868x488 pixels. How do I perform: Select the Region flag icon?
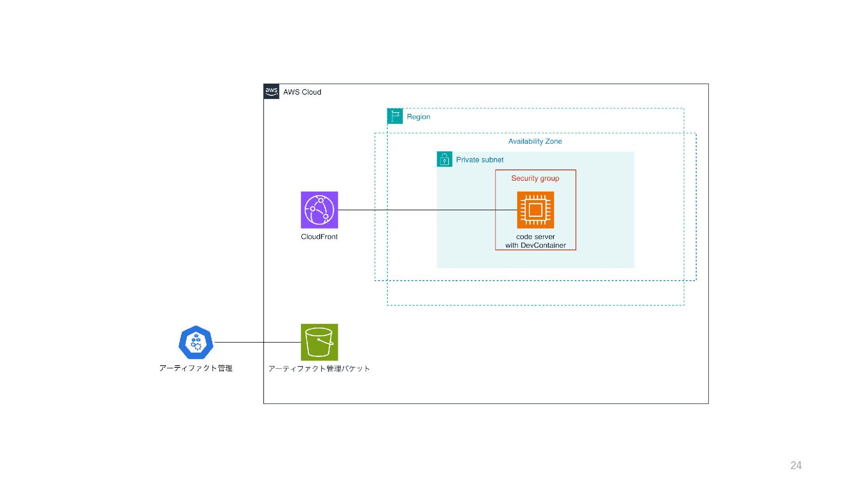(x=395, y=116)
